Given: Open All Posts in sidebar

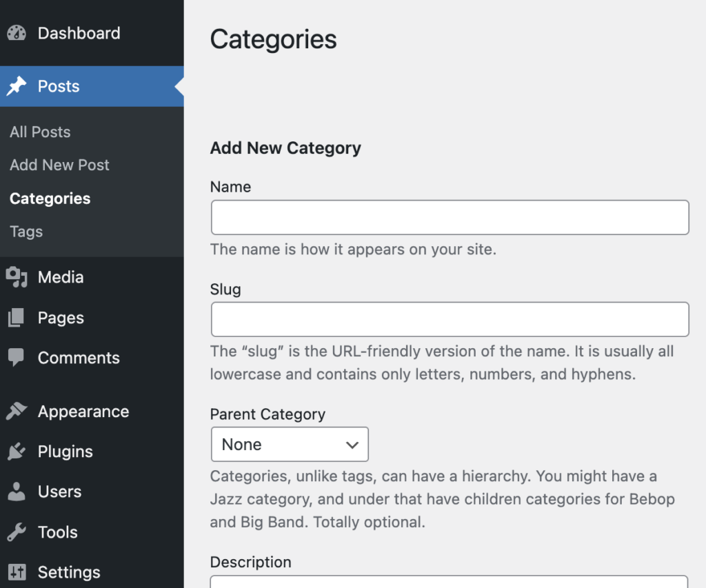Looking at the screenshot, I should pos(40,132).
